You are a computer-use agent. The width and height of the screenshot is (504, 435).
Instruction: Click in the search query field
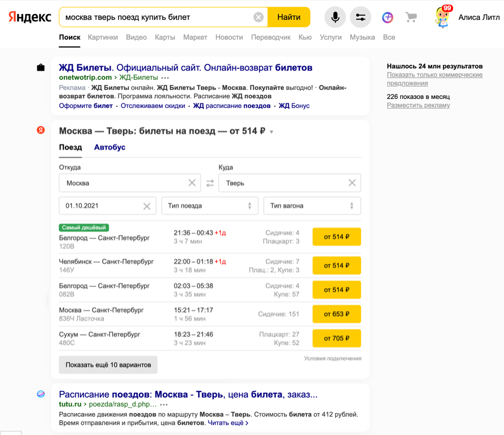(x=155, y=18)
